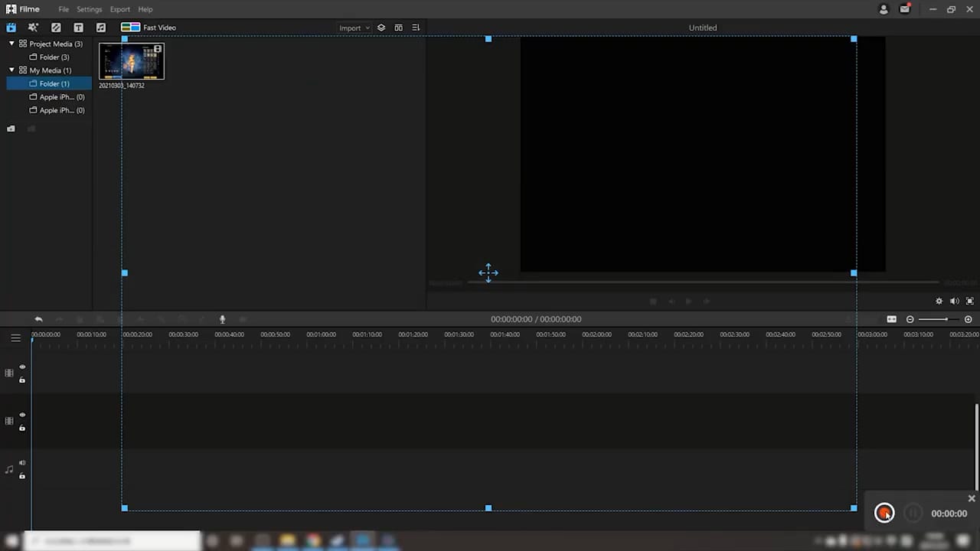Lock the first video track

22,380
